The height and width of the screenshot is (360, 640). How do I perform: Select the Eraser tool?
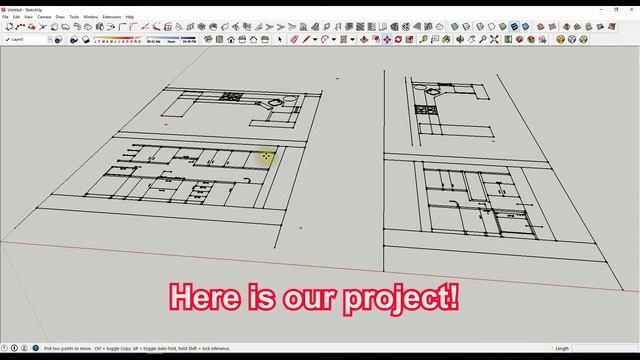(x=294, y=40)
